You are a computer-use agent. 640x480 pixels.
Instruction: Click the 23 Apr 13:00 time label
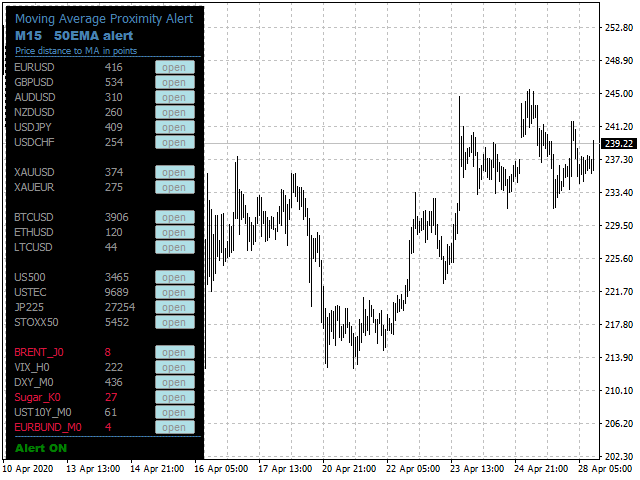pyautogui.click(x=477, y=469)
